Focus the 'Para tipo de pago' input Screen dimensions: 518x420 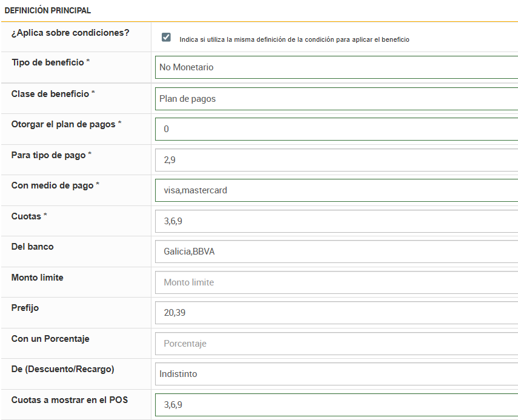(336, 160)
